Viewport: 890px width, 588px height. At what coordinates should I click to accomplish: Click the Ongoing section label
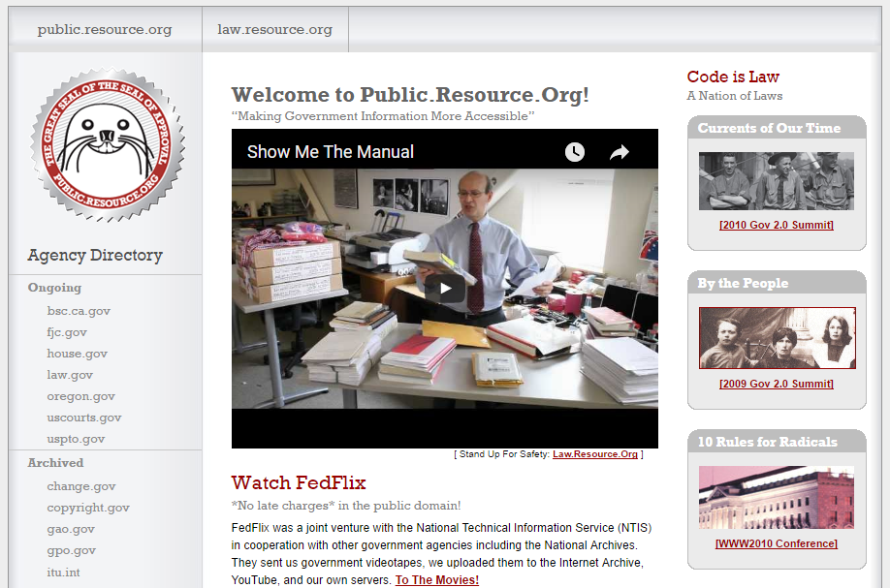coord(54,288)
